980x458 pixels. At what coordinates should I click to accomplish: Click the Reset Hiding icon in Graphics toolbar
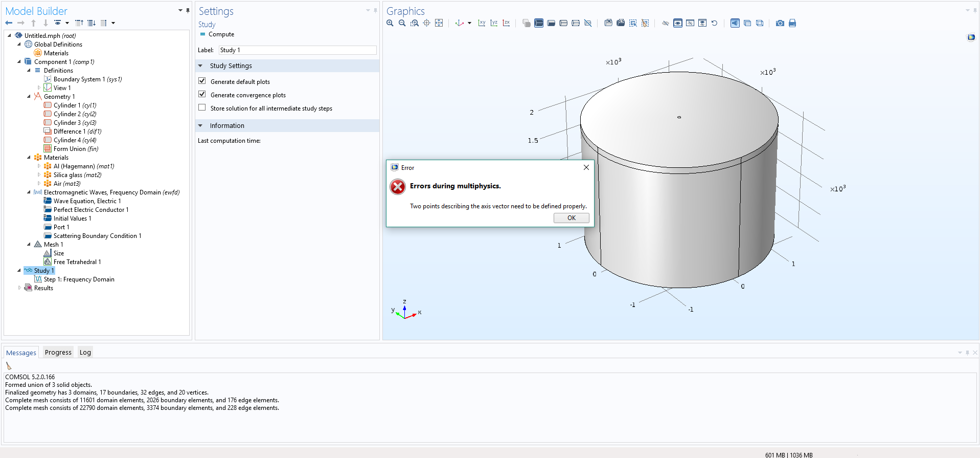[714, 23]
